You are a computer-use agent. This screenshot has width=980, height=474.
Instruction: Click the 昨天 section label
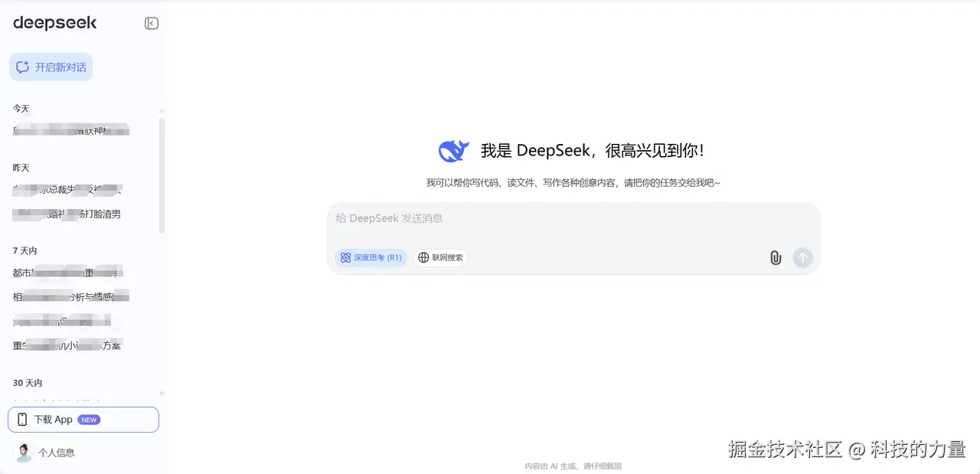coord(21,168)
